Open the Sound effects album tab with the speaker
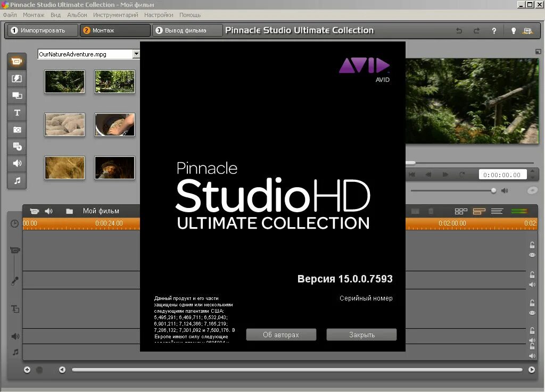The image size is (545, 392). click(x=16, y=163)
